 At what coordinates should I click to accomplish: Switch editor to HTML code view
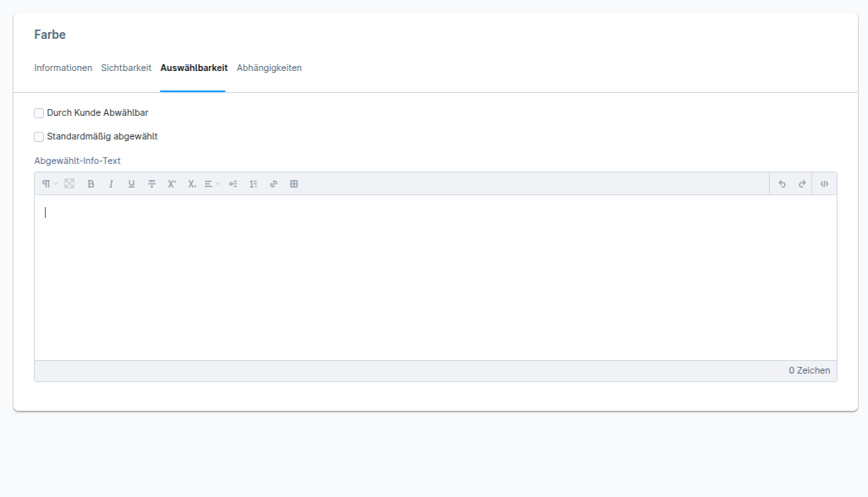pyautogui.click(x=824, y=184)
